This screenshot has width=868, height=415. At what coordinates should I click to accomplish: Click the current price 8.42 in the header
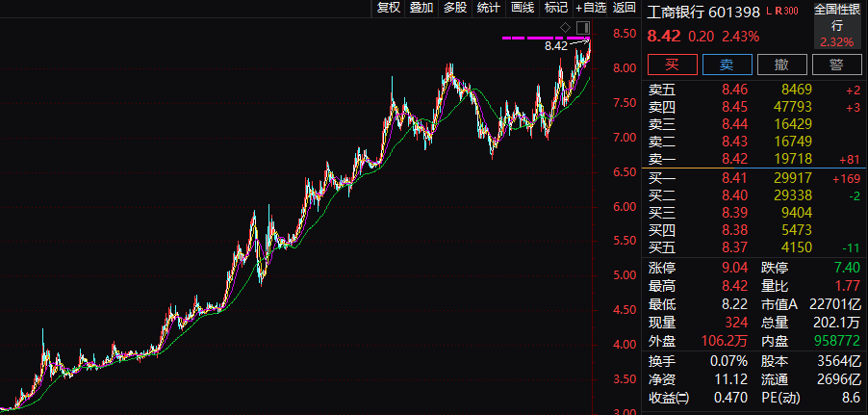pyautogui.click(x=664, y=37)
